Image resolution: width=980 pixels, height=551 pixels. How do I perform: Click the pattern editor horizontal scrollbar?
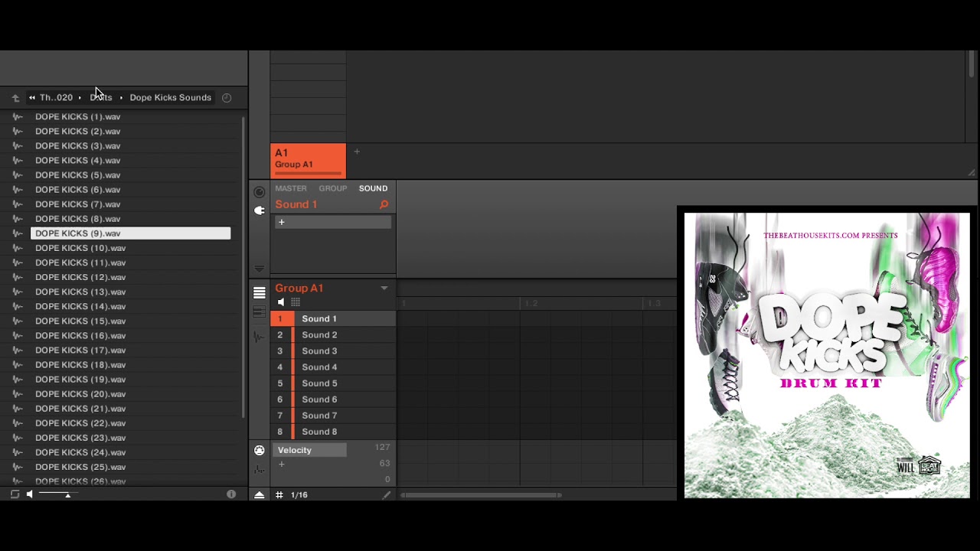click(481, 495)
